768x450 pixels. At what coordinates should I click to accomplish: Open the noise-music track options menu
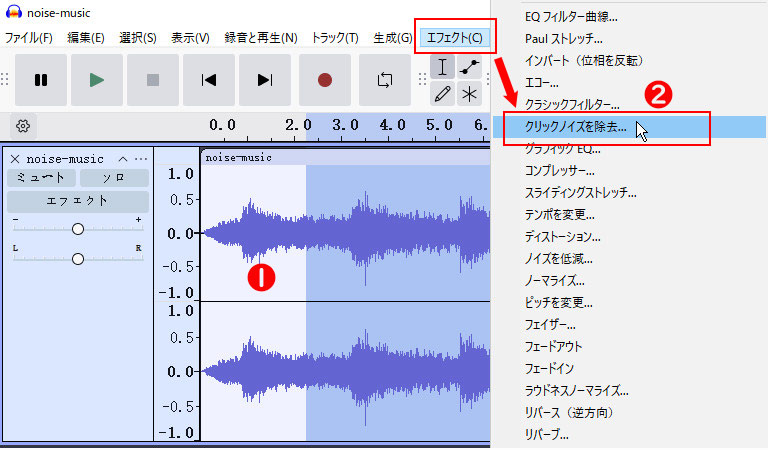point(141,159)
